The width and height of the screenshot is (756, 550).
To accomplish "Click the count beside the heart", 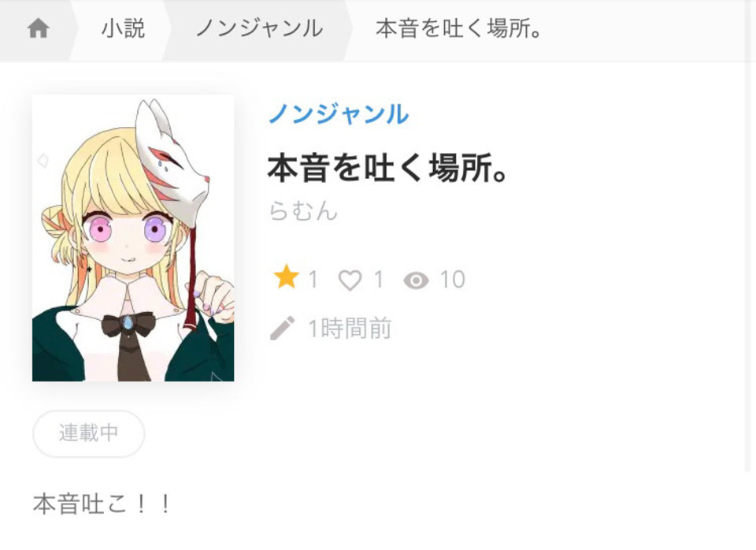I will [379, 280].
